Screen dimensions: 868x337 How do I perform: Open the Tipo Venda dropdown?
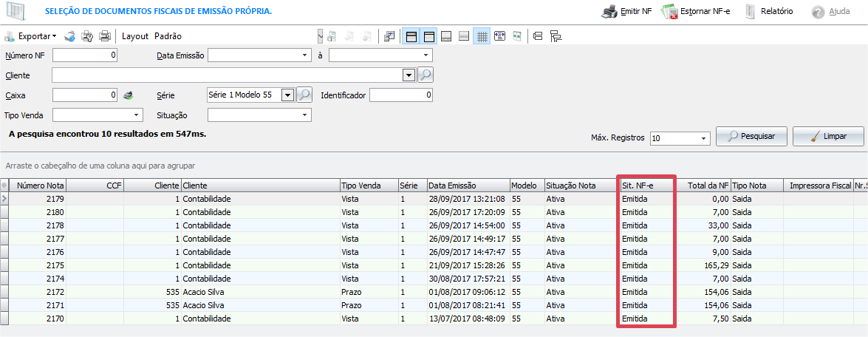pos(137,115)
